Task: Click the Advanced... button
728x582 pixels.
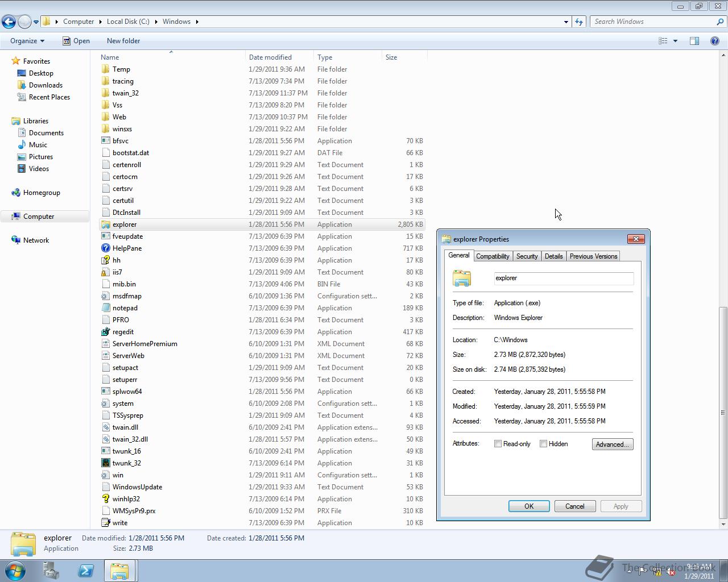Action: click(613, 444)
